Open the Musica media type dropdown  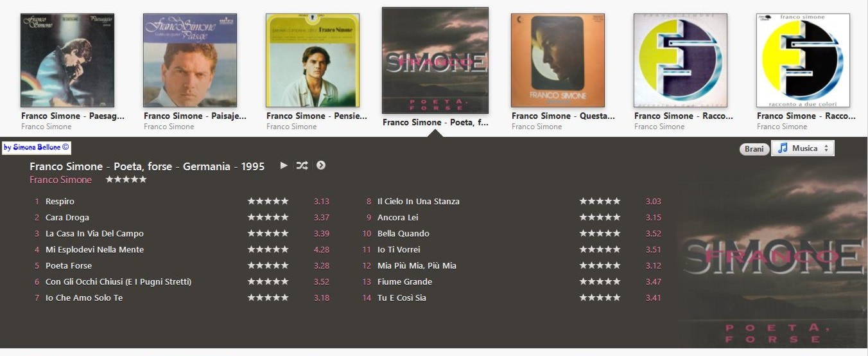click(803, 148)
